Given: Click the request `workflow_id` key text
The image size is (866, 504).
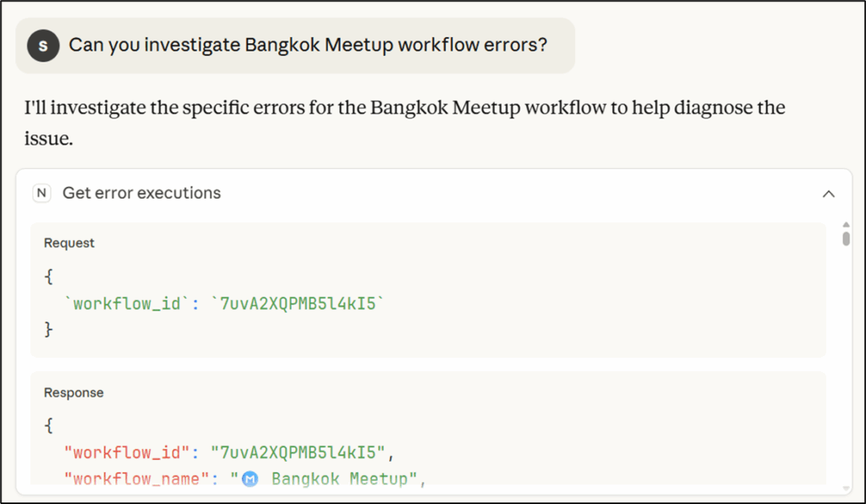Looking at the screenshot, I should 127,304.
